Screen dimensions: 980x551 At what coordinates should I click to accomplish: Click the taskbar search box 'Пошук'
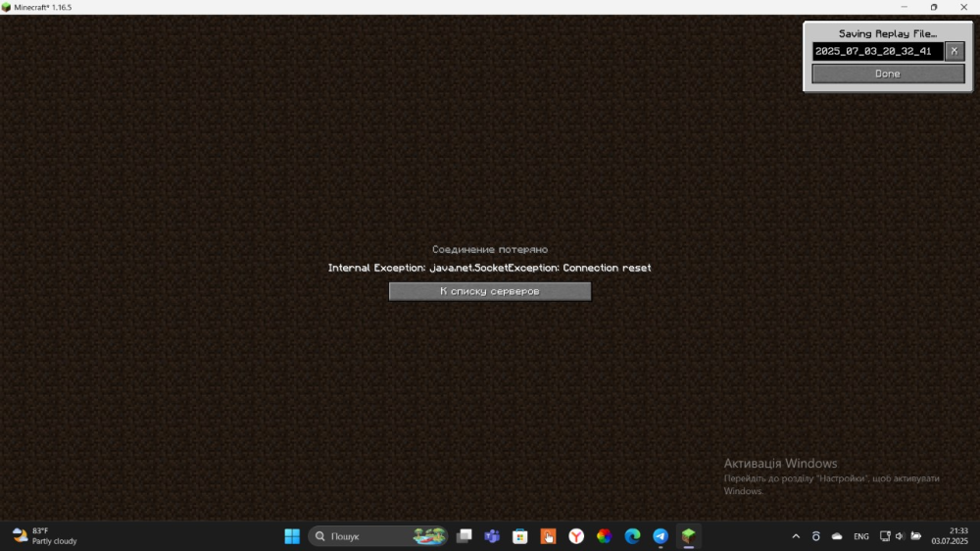pos(377,536)
